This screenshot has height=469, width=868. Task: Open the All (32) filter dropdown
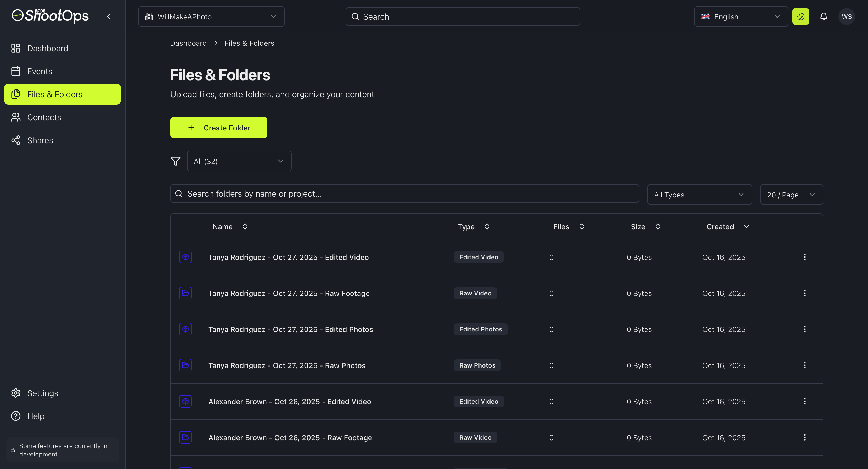click(x=239, y=161)
